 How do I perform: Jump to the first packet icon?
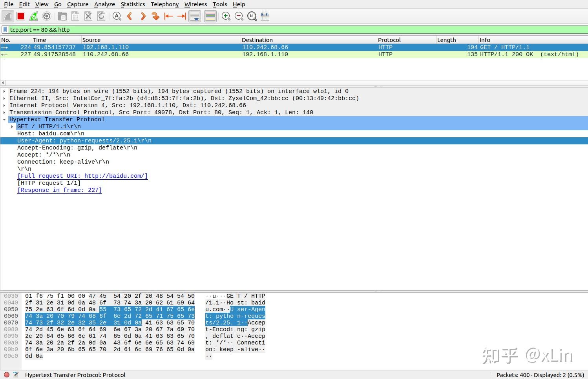168,16
